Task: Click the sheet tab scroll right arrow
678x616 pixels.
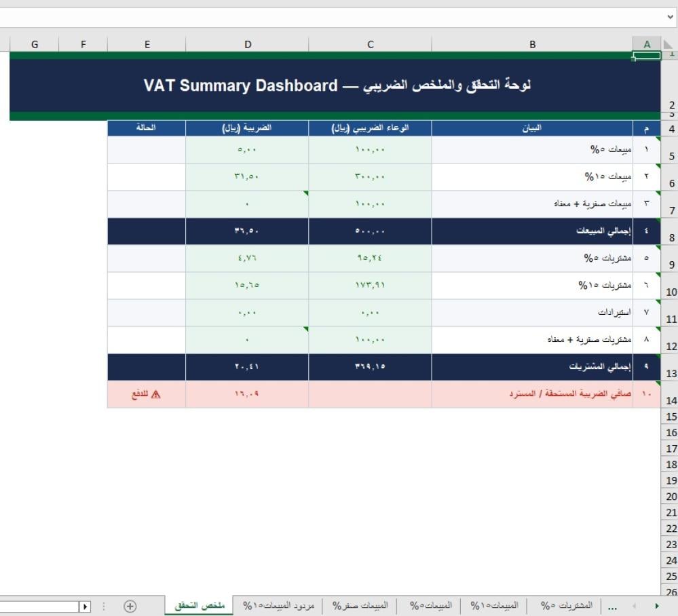Action: pos(656,606)
